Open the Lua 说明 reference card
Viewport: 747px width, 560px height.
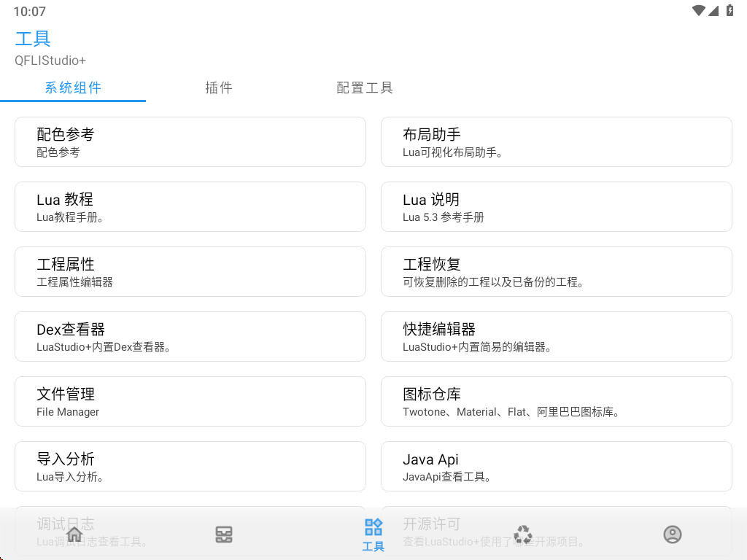tap(557, 206)
